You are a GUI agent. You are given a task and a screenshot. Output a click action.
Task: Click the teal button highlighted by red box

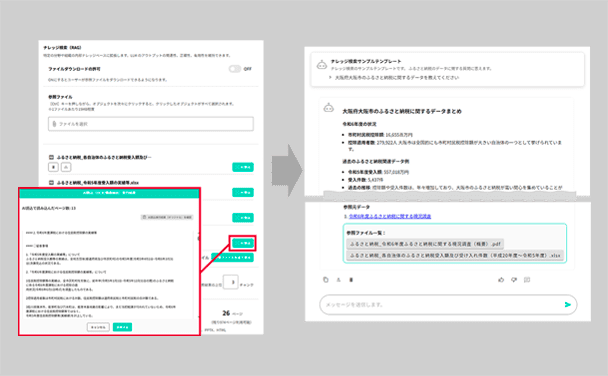tap(243, 243)
